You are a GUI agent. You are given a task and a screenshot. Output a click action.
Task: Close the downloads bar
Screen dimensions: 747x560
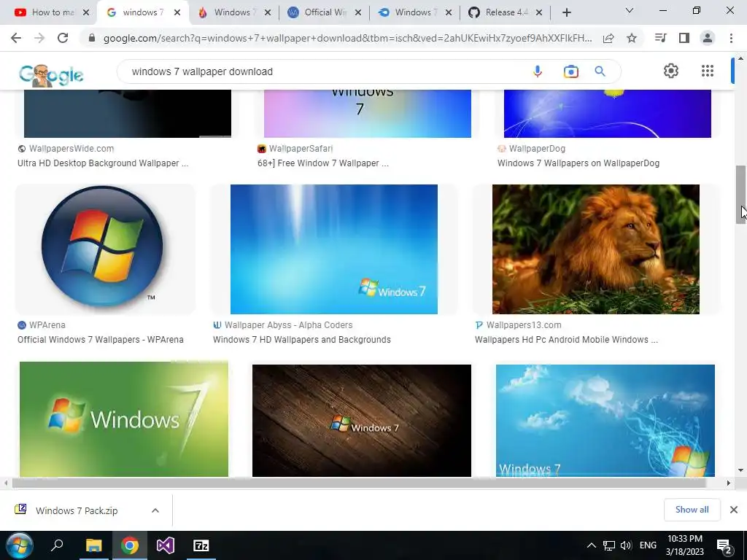[x=734, y=510]
